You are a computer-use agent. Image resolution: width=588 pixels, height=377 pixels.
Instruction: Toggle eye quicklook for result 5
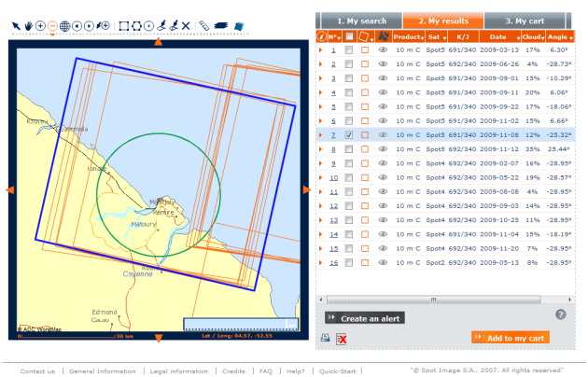point(383,106)
